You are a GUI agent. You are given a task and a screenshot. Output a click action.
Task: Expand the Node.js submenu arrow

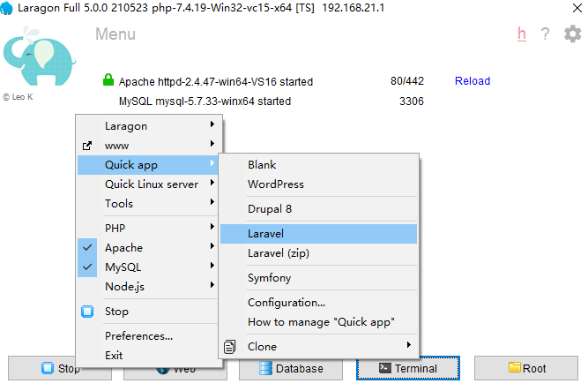(212, 285)
